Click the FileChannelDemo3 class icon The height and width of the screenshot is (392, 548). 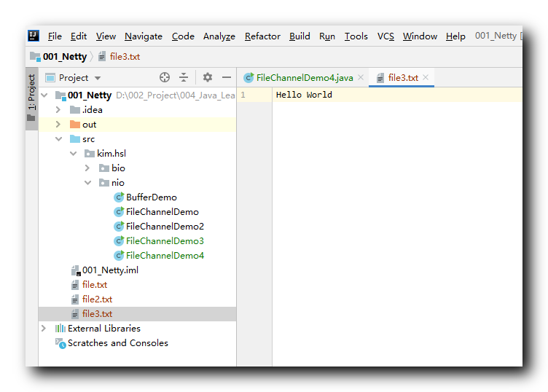[120, 241]
